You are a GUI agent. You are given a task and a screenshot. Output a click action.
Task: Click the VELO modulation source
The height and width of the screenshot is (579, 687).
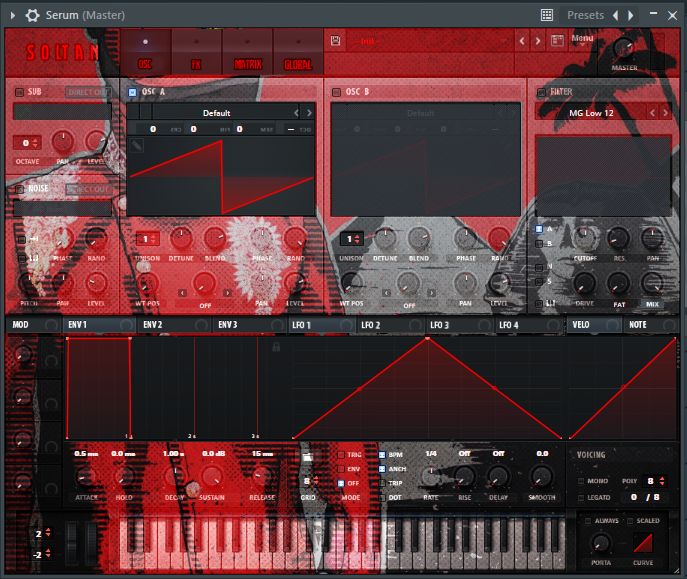coord(594,325)
